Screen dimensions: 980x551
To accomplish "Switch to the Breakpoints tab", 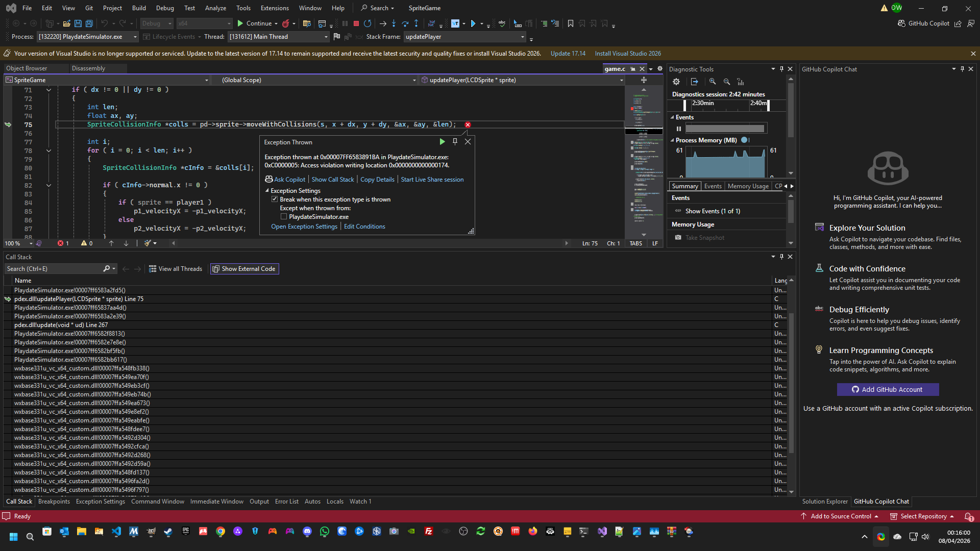I will click(x=54, y=502).
